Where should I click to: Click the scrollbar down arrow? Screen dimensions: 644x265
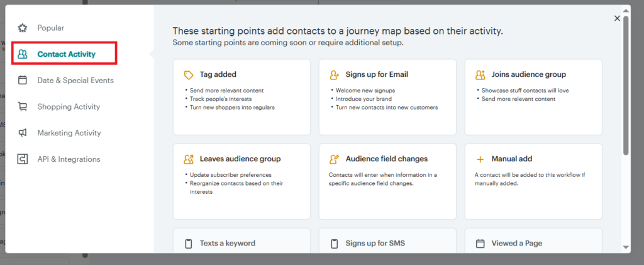tap(626, 247)
